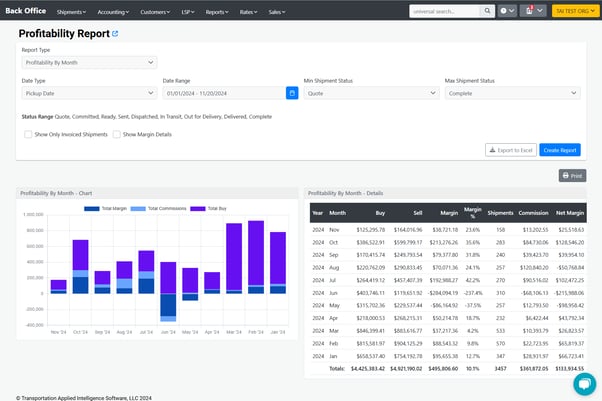Select the Nov buy value $125,295.78

click(370, 230)
